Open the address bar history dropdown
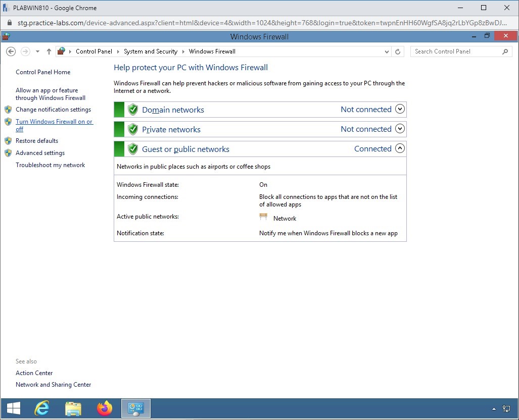 tap(387, 51)
